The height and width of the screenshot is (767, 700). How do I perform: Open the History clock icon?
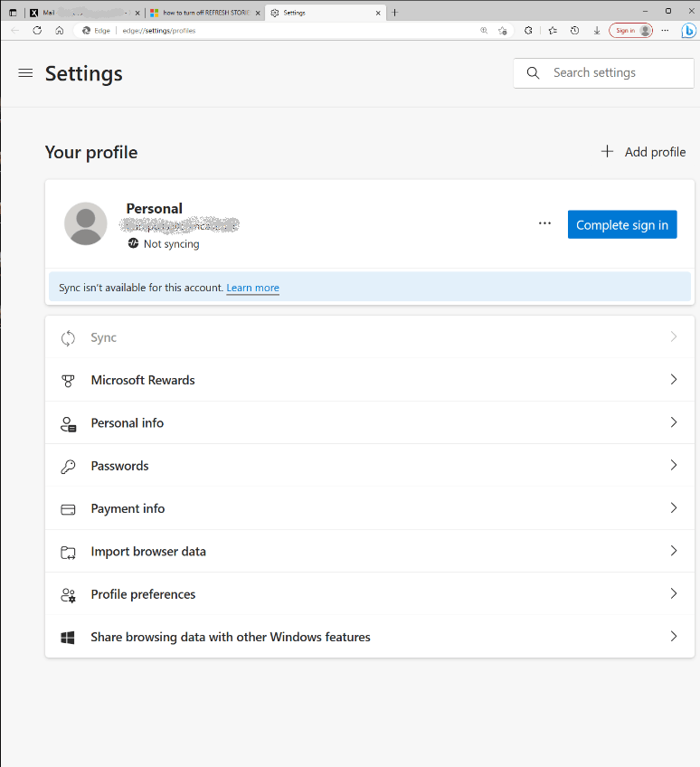[574, 30]
